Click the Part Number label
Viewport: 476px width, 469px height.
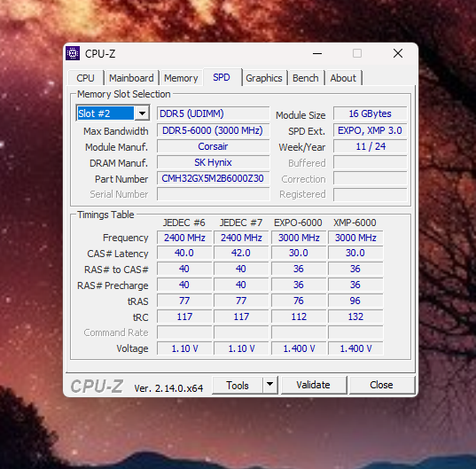pyautogui.click(x=121, y=179)
